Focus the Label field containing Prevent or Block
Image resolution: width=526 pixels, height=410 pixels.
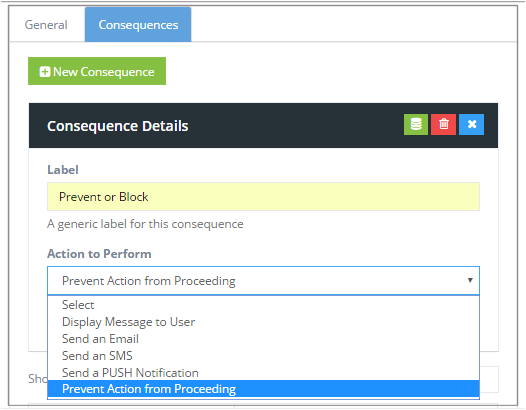point(263,197)
